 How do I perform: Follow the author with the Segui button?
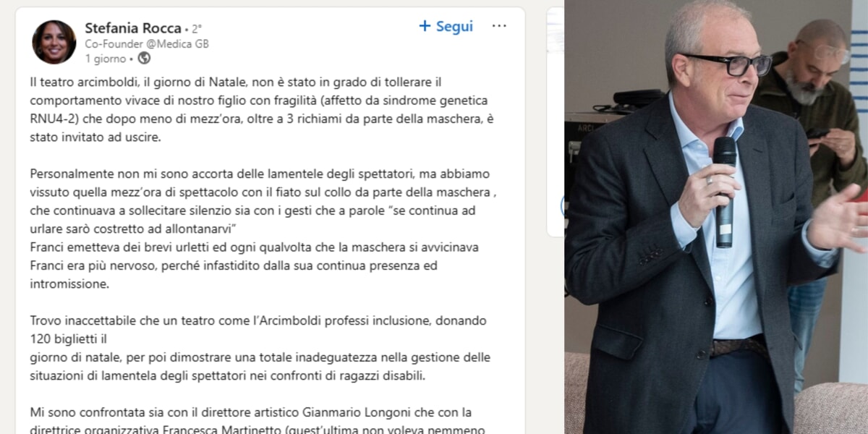446,26
